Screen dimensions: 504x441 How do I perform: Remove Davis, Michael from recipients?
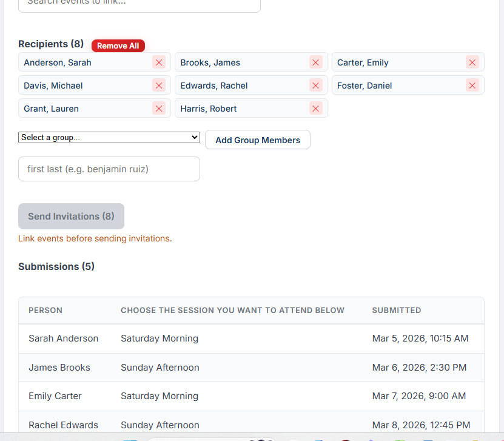click(159, 86)
